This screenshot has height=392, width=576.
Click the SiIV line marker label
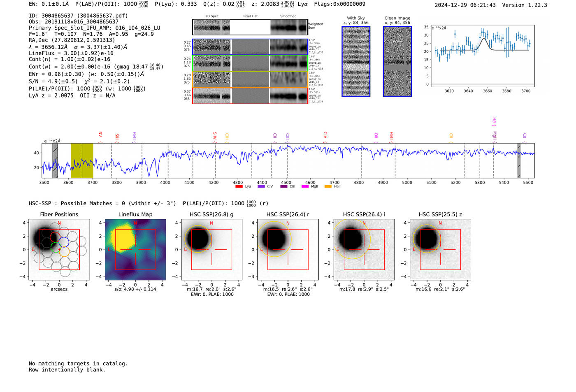pos(215,137)
